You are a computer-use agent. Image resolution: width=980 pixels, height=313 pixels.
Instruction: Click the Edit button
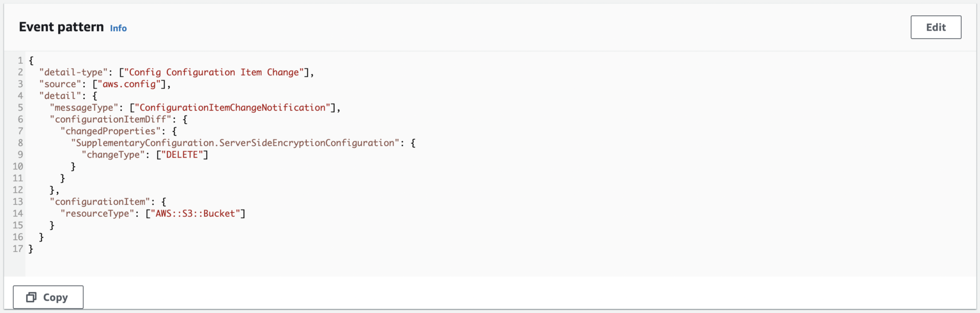[936, 28]
